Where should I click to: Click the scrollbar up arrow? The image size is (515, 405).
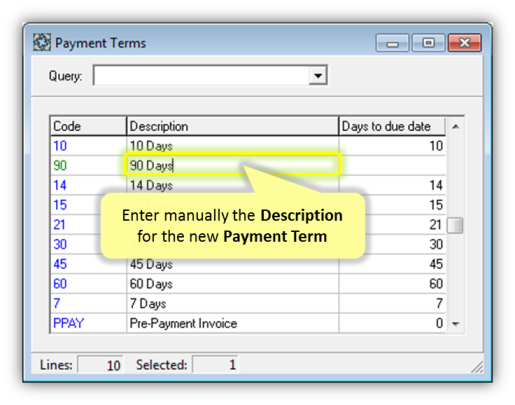pyautogui.click(x=455, y=126)
